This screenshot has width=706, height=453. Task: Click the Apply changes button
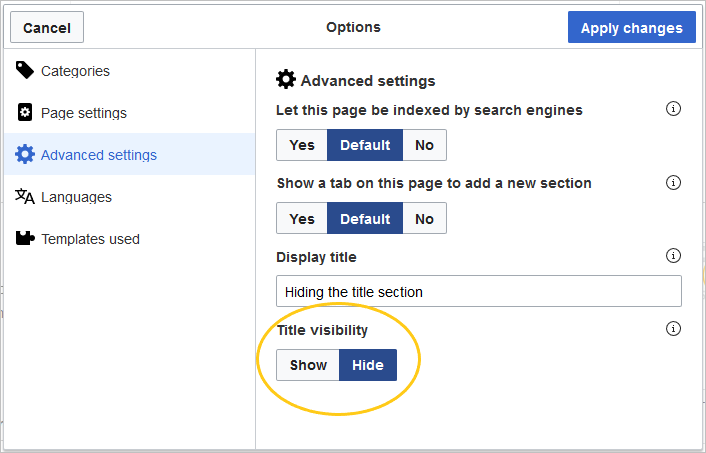pos(632,27)
